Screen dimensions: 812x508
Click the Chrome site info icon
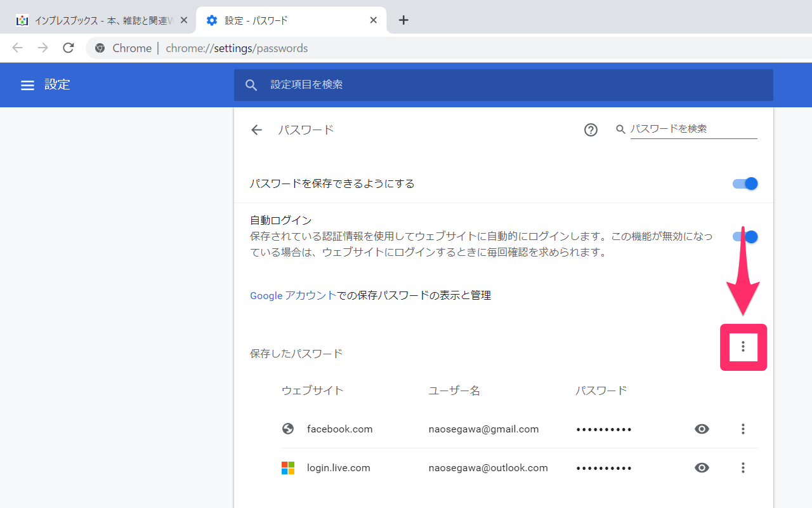tap(100, 48)
